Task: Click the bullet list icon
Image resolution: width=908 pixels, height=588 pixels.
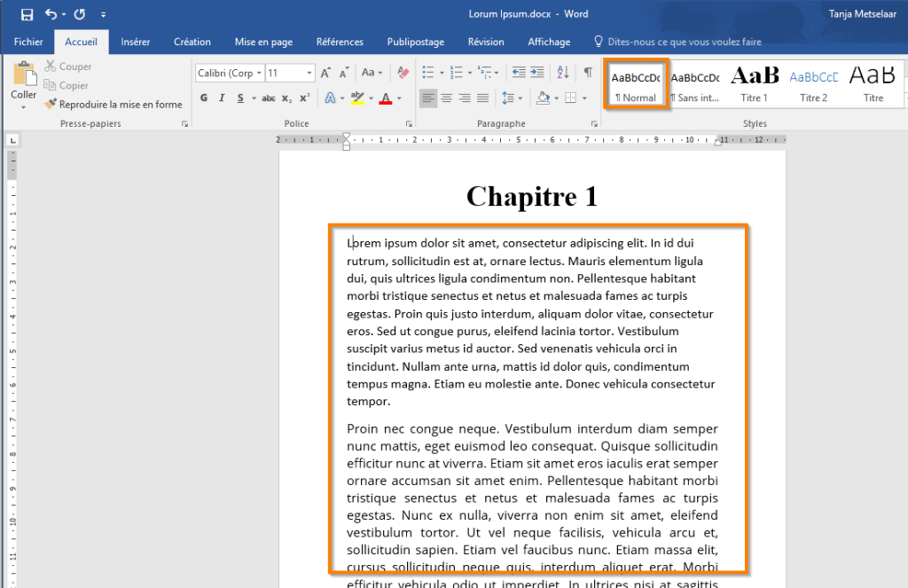Action: coord(427,73)
